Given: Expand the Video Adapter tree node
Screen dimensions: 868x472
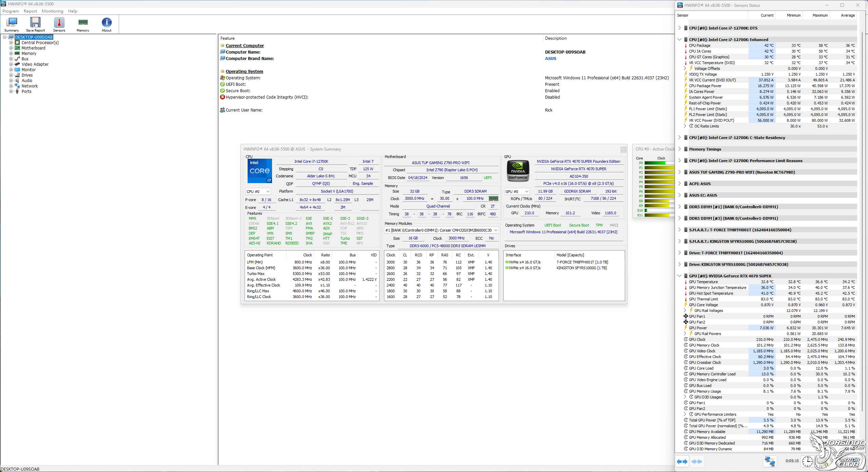Looking at the screenshot, I should (x=11, y=64).
